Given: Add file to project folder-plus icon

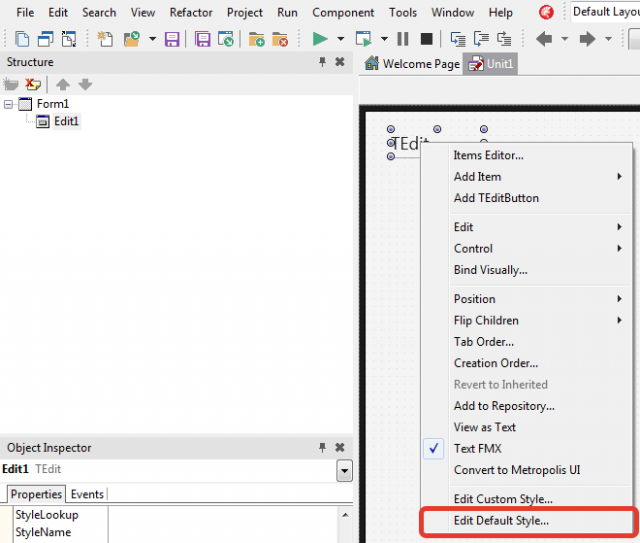Looking at the screenshot, I should pyautogui.click(x=256, y=39).
